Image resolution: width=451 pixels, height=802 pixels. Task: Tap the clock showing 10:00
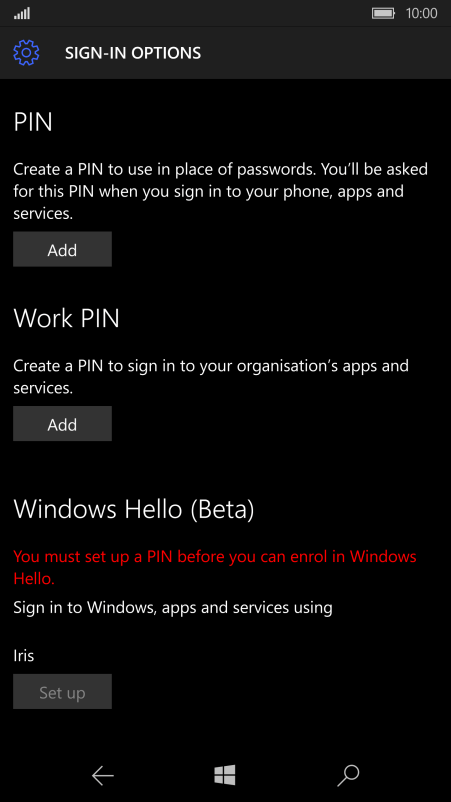click(421, 13)
